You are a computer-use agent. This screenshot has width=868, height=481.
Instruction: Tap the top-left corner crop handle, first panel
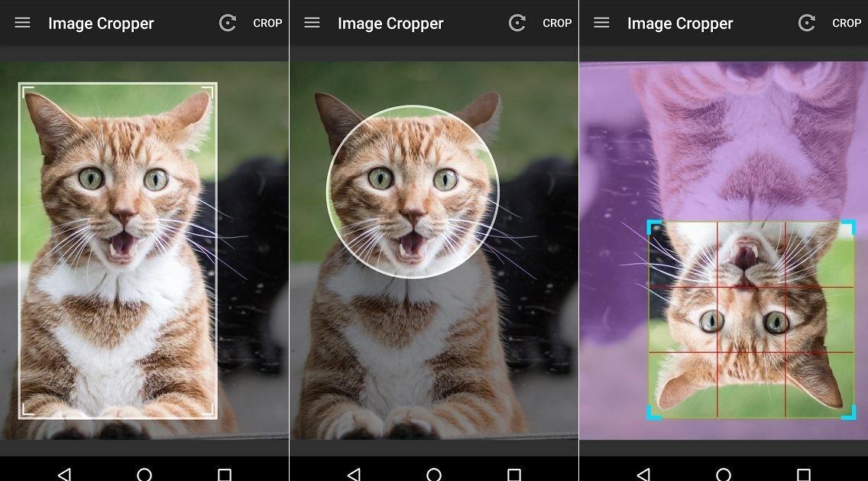point(25,89)
